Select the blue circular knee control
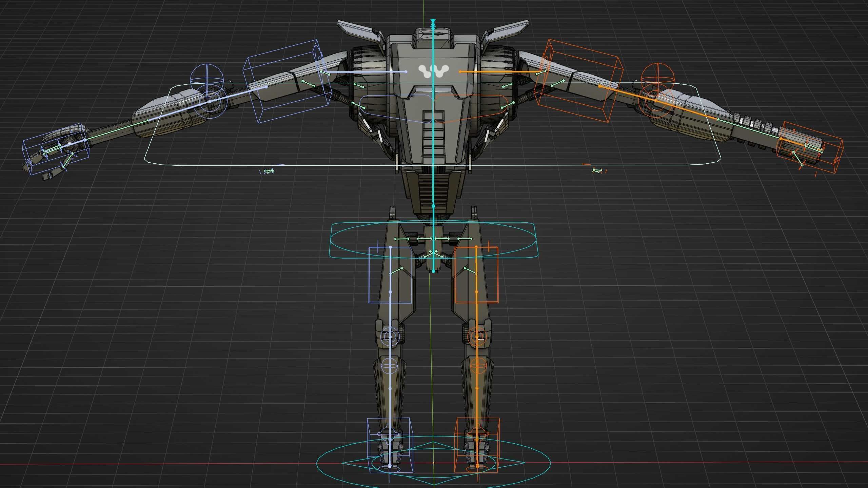868x488 pixels. [x=390, y=336]
